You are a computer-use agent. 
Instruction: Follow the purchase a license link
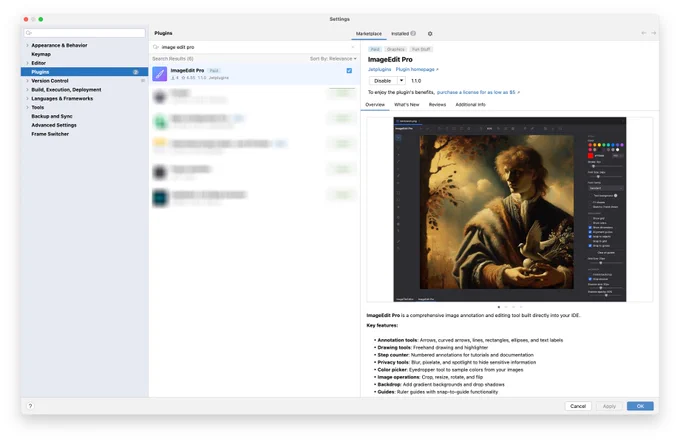point(478,92)
